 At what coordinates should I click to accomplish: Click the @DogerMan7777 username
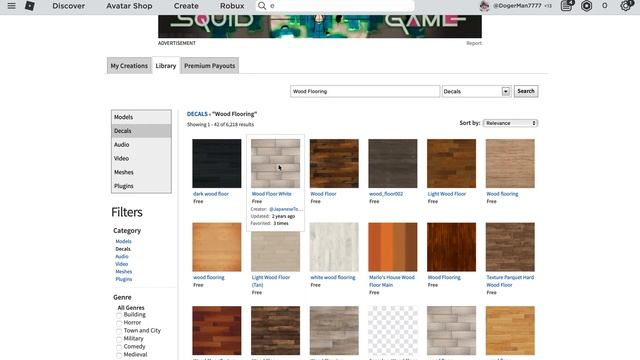517,6
